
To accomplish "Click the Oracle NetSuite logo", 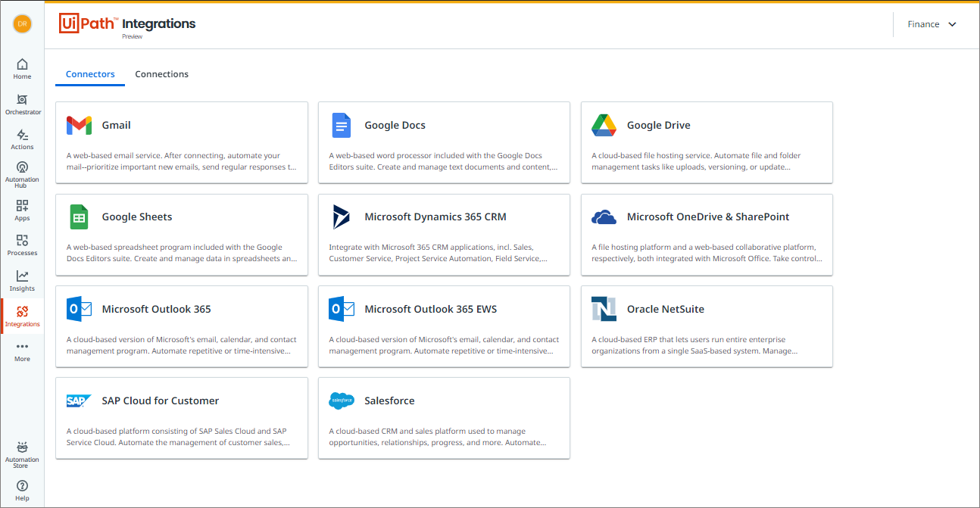I will point(604,309).
